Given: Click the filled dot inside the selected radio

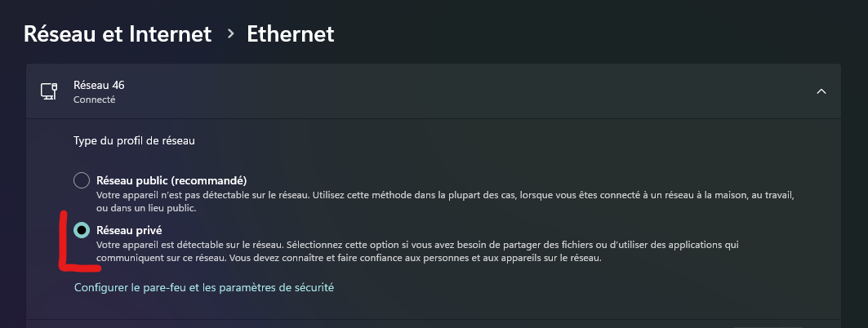Looking at the screenshot, I should (82, 230).
